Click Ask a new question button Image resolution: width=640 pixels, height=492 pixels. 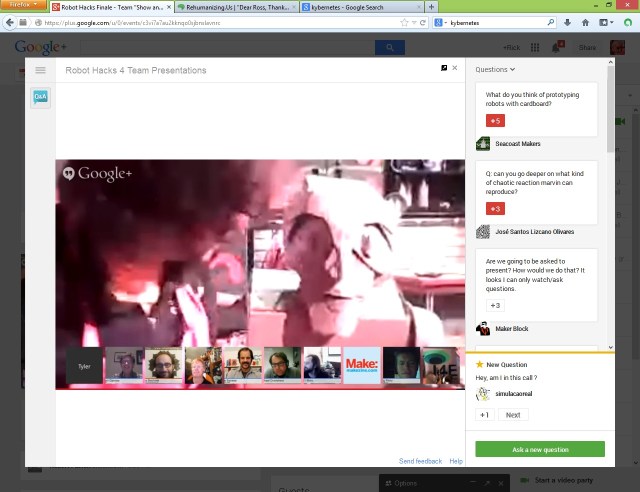[x=540, y=449]
